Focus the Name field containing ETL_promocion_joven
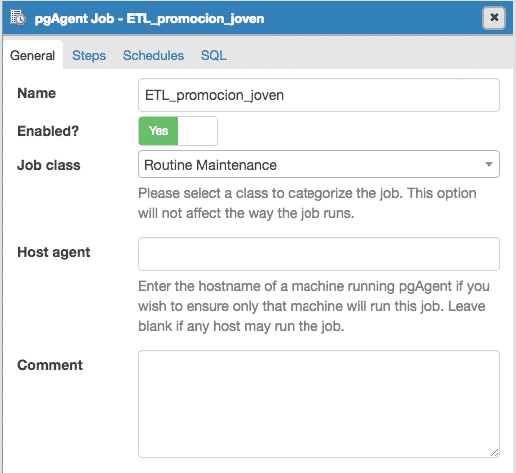 pos(319,95)
